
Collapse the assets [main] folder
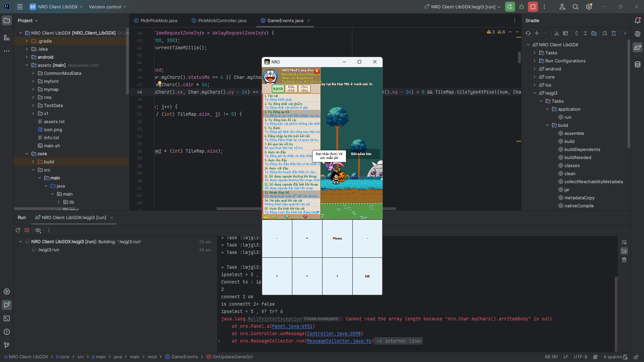[x=27, y=65]
